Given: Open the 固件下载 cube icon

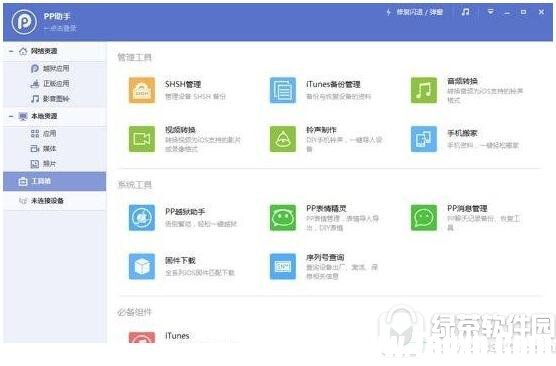Looking at the screenshot, I should pyautogui.click(x=142, y=266).
